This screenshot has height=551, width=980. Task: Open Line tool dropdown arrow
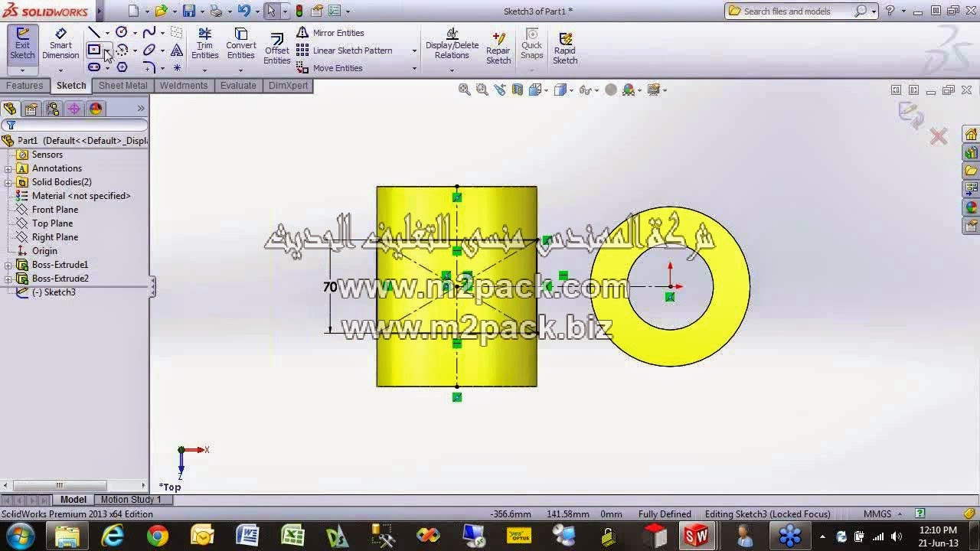[107, 33]
